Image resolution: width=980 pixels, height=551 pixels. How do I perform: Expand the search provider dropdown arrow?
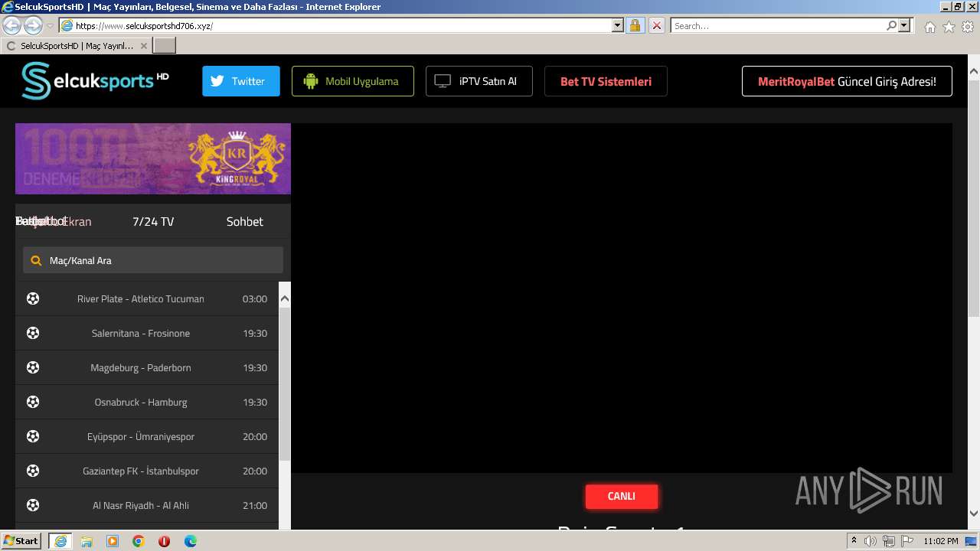click(904, 25)
